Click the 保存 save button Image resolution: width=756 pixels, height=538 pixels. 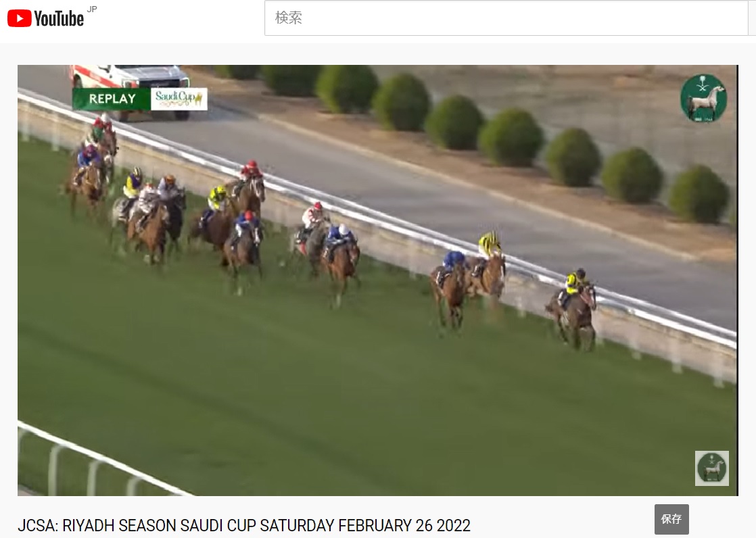click(x=671, y=519)
